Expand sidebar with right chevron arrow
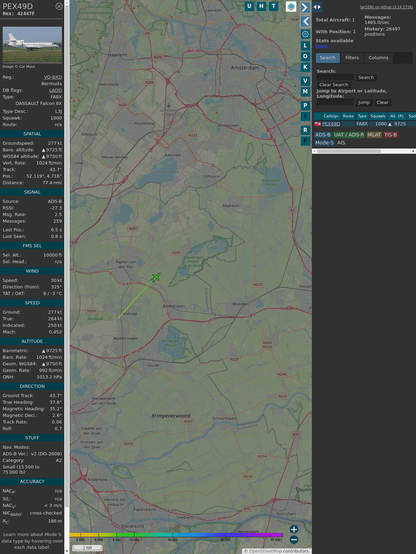The height and width of the screenshot is (554, 416). (x=305, y=7)
